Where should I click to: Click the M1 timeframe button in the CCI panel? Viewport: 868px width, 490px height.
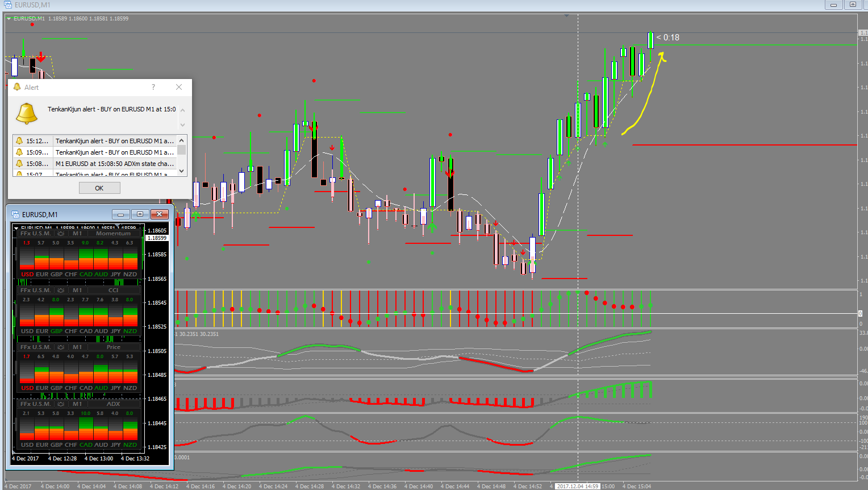click(x=77, y=290)
